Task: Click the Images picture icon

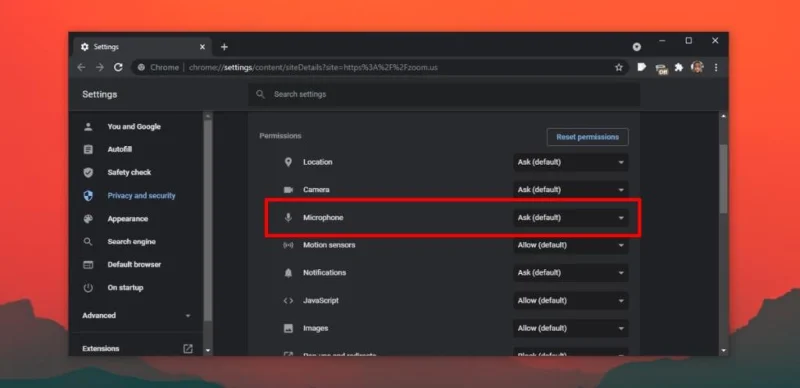Action: (x=288, y=328)
